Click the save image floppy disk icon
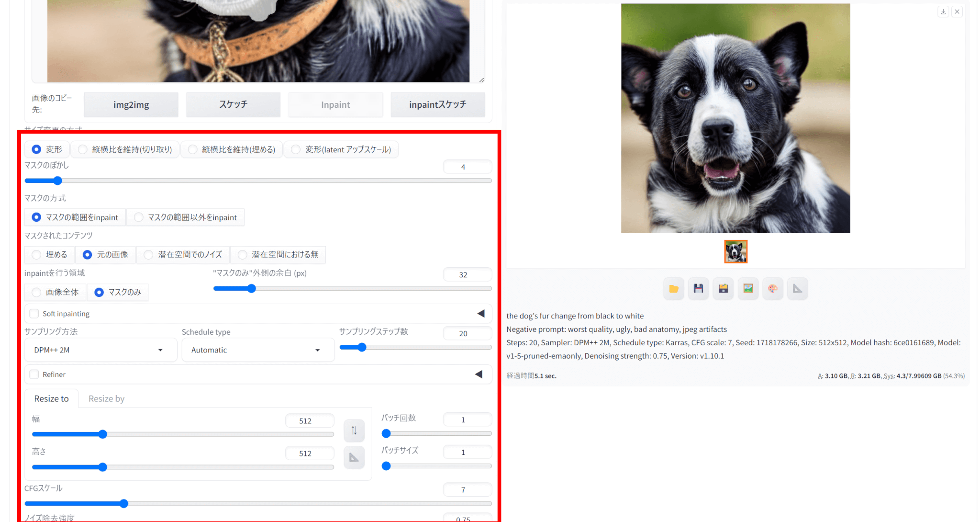This screenshot has height=522, width=980. (x=699, y=289)
